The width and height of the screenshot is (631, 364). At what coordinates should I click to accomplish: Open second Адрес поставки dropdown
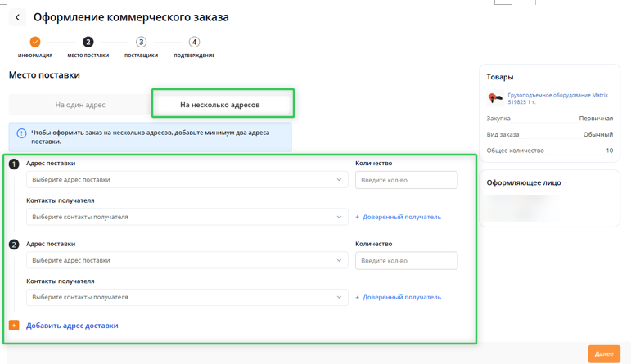187,260
